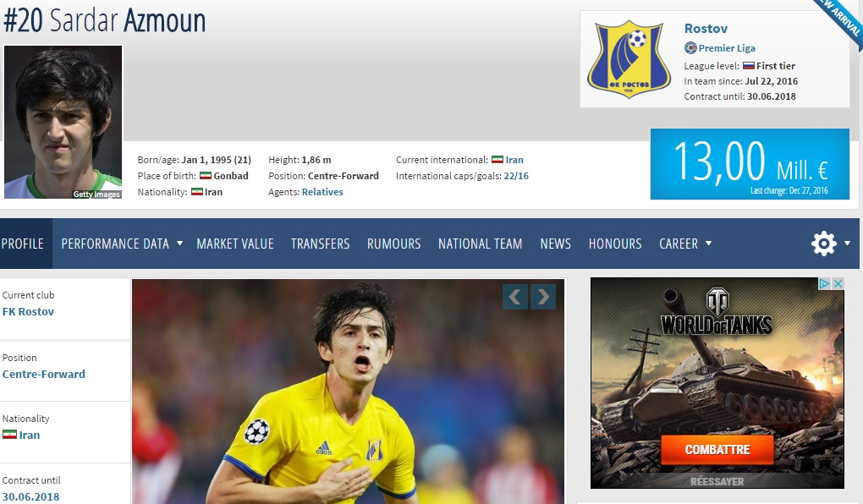The width and height of the screenshot is (863, 504).
Task: Go to the Rumours tab
Action: click(x=393, y=244)
